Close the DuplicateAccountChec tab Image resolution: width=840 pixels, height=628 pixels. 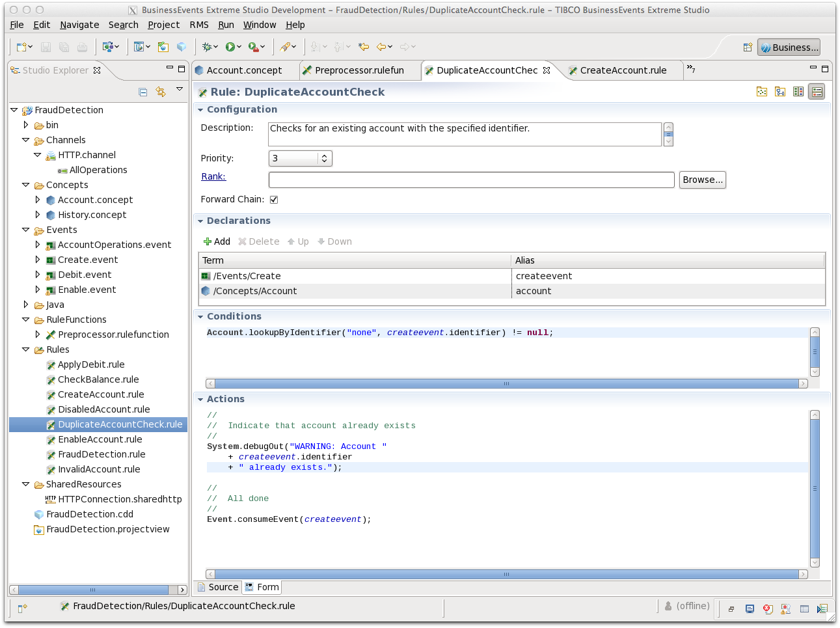coord(547,70)
